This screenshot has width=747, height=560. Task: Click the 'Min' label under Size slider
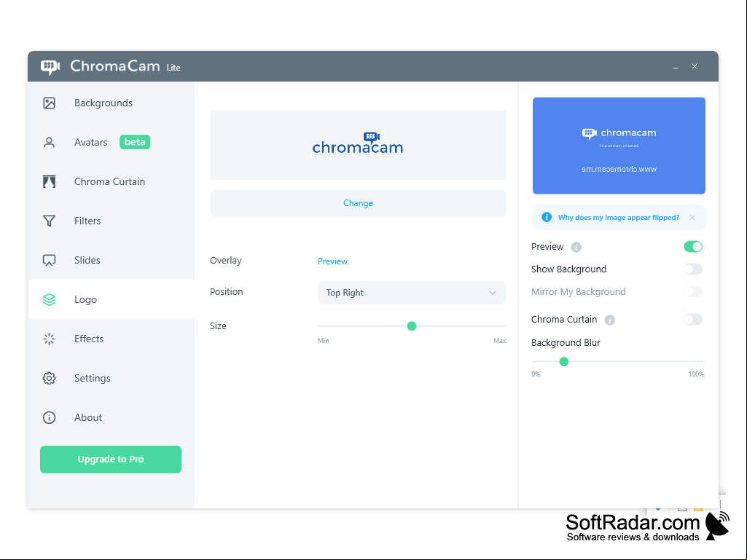click(x=324, y=341)
